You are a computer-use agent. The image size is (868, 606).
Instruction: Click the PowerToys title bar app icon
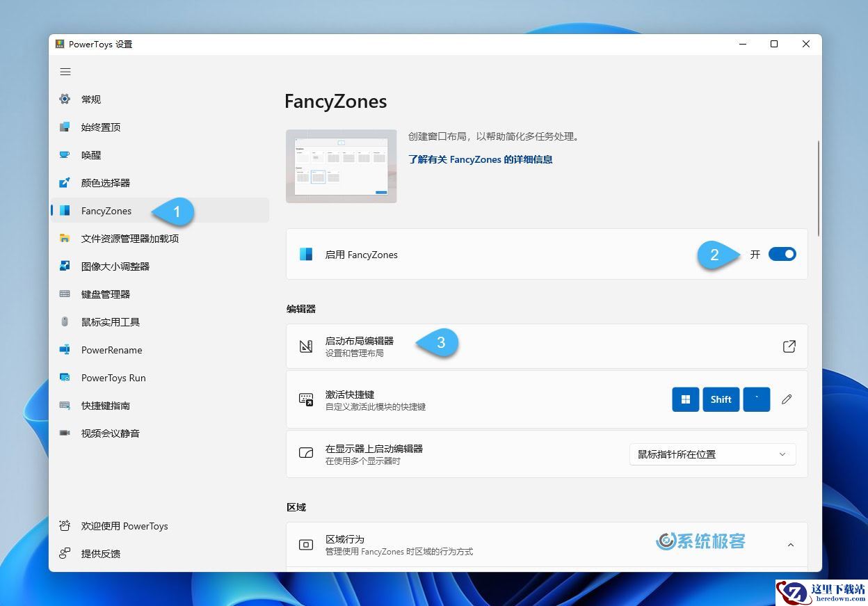point(60,44)
